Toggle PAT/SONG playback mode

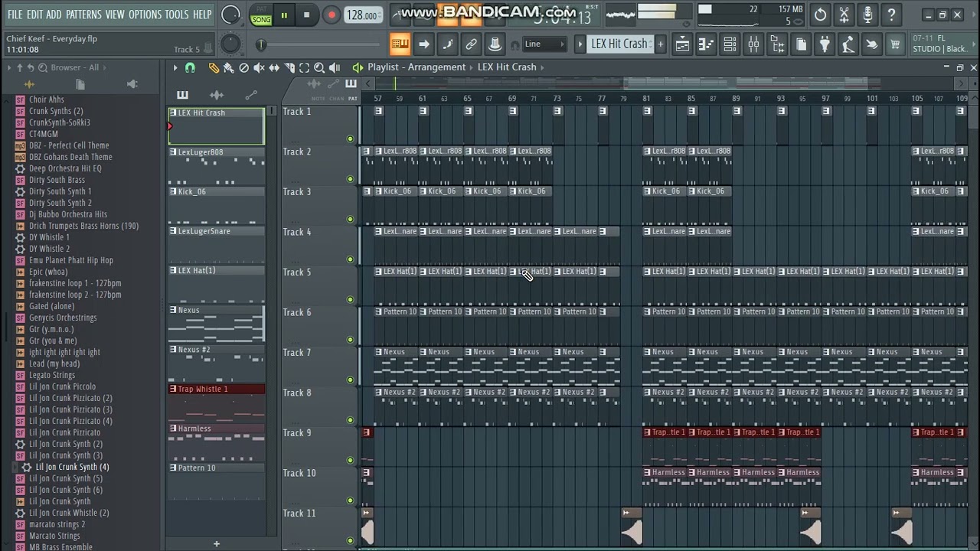pyautogui.click(x=261, y=15)
